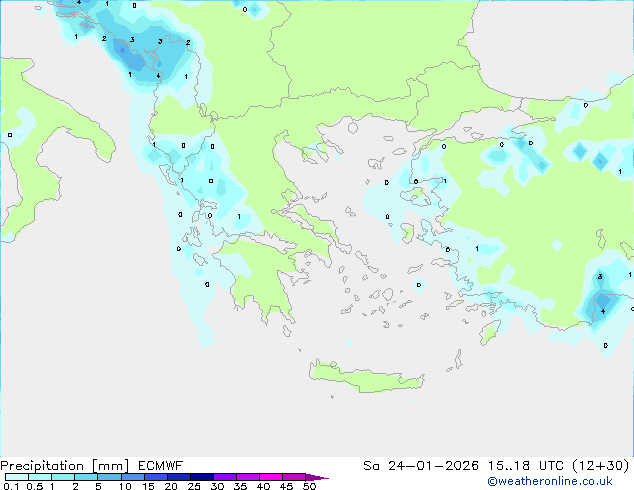Pick the 2–5 mm legend swatch
This screenshot has height=490, width=634.
(86, 477)
